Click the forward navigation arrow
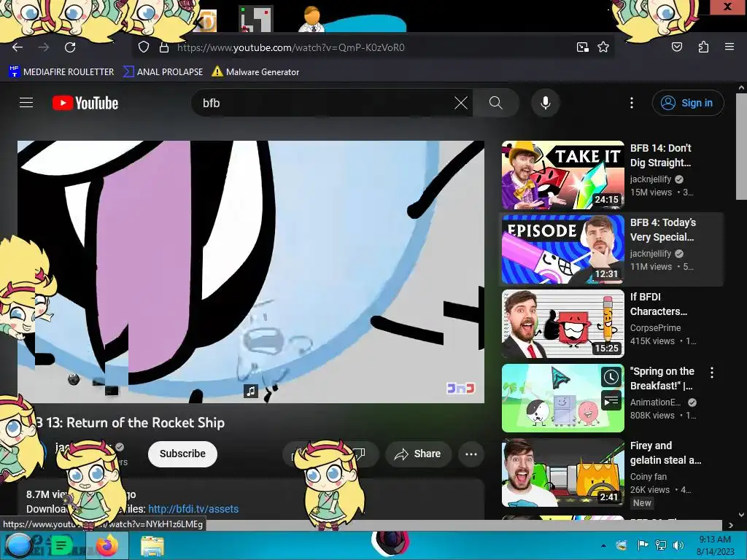 point(44,47)
